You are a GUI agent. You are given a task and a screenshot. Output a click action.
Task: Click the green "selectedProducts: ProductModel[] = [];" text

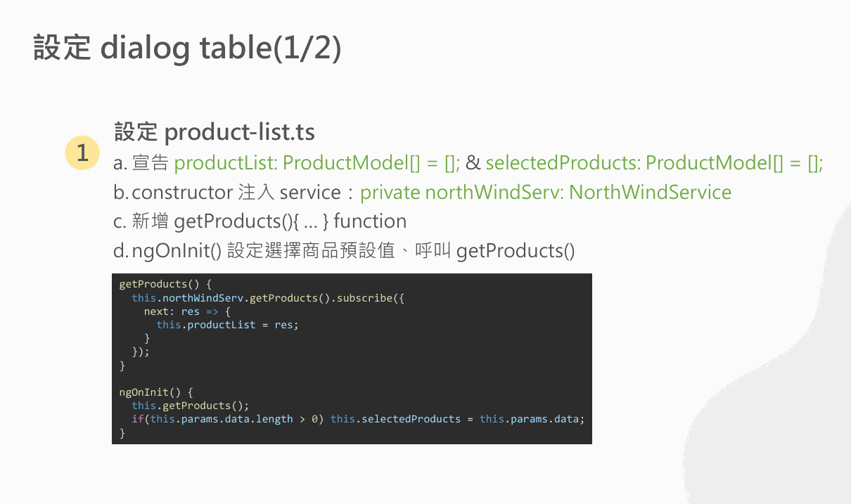[654, 163]
